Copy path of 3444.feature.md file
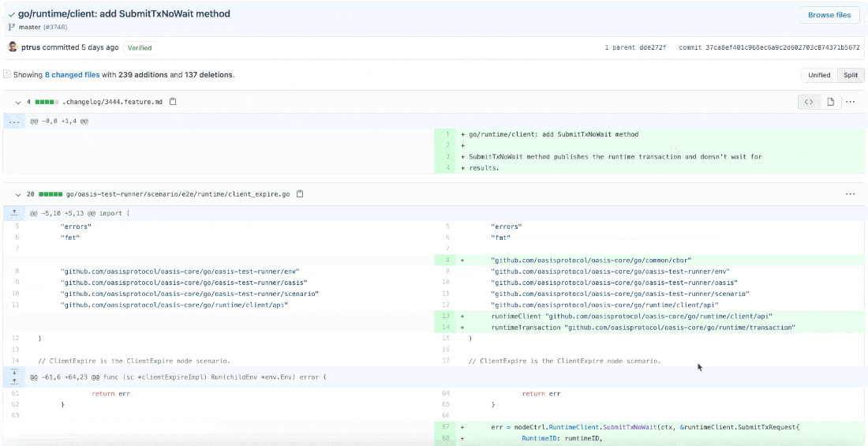This screenshot has height=446, width=868. click(173, 102)
